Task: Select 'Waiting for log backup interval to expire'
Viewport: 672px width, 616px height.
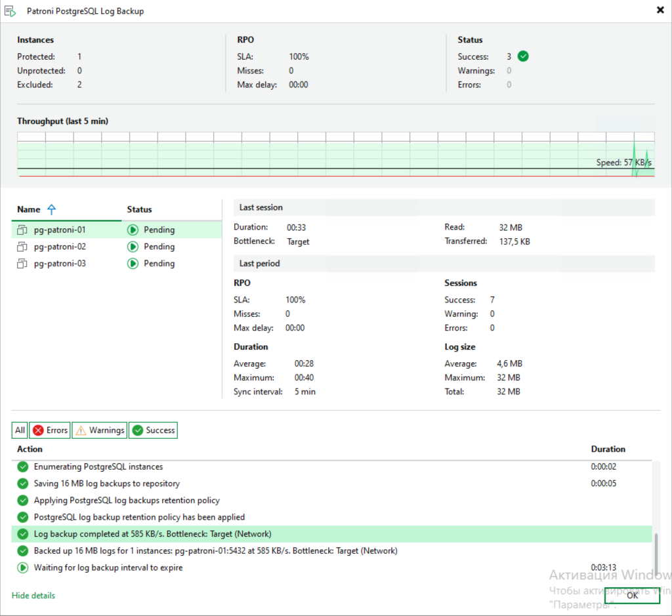Action: coord(331,567)
